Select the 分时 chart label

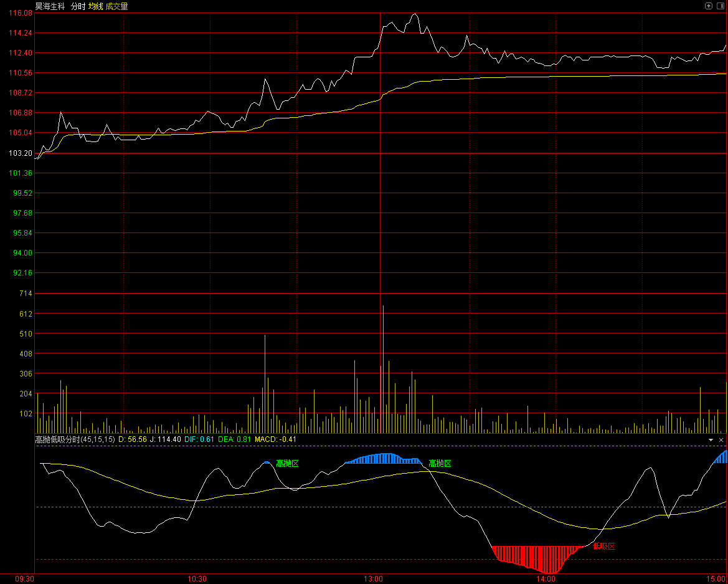(78, 6)
